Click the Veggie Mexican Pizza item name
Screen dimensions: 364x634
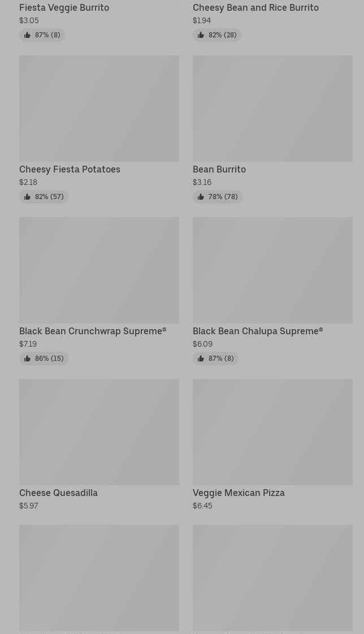pyautogui.click(x=239, y=493)
